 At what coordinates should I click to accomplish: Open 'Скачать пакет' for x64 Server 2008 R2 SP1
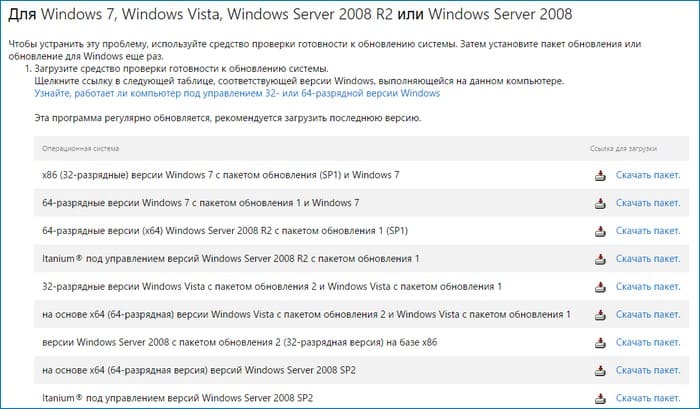coord(648,231)
